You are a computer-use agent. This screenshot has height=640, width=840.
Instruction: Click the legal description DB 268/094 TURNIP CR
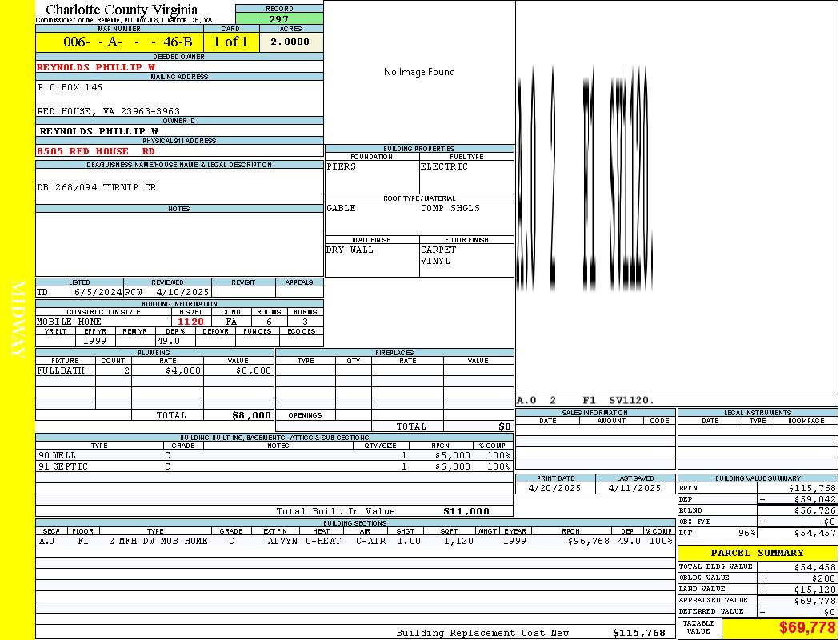97,187
